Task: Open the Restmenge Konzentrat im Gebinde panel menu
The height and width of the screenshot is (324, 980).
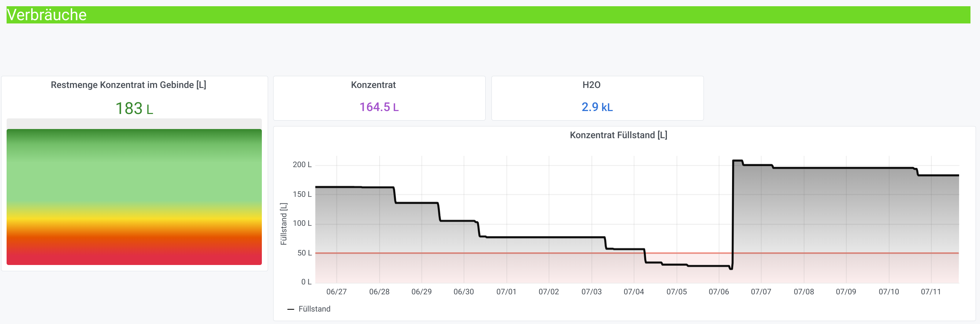Action: pyautogui.click(x=128, y=85)
